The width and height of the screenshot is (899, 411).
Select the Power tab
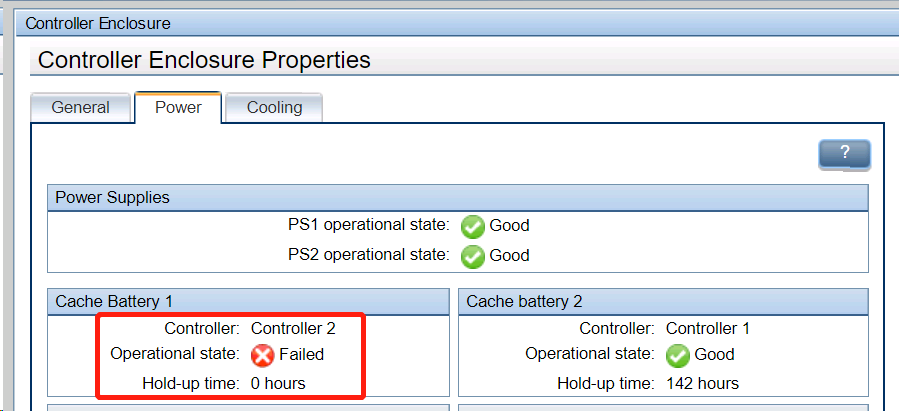click(178, 107)
